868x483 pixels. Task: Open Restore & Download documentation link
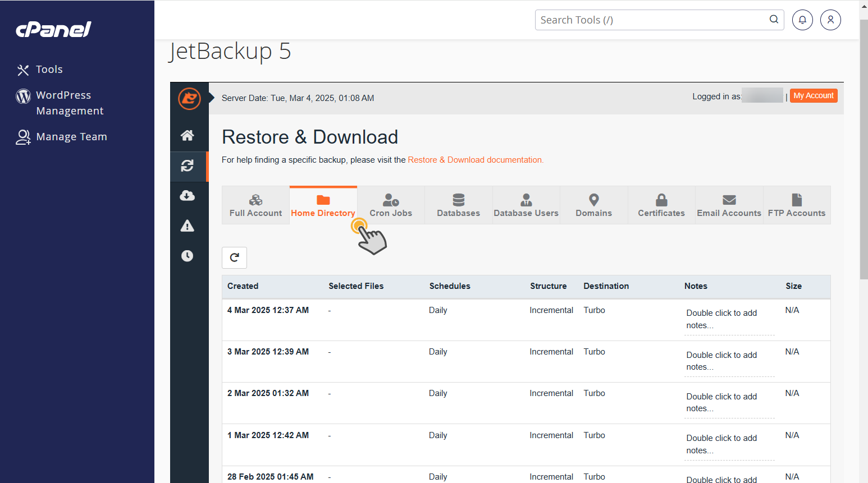476,160
